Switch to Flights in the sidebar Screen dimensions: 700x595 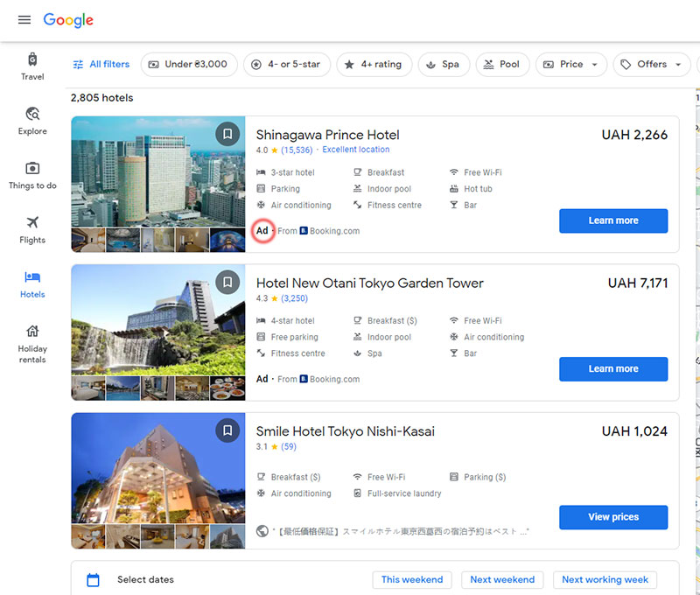[32, 230]
